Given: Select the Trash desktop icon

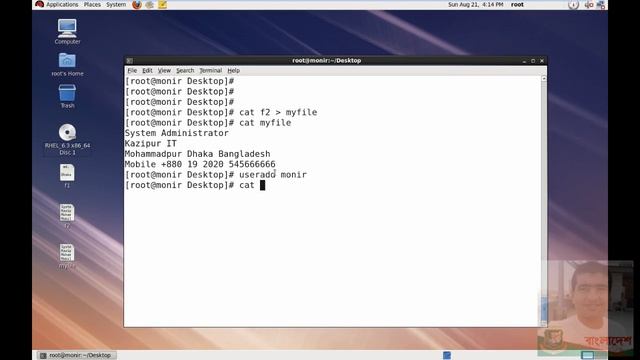Looking at the screenshot, I should 67,96.
